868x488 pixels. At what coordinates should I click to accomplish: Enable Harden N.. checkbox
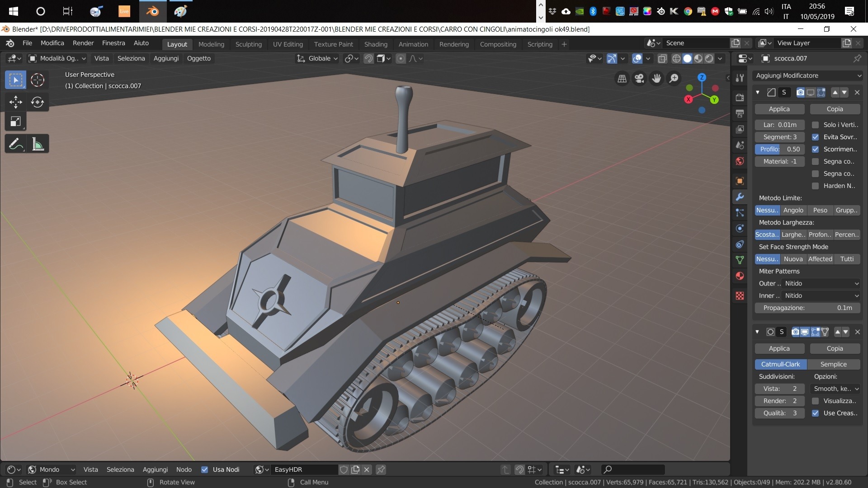pos(815,186)
